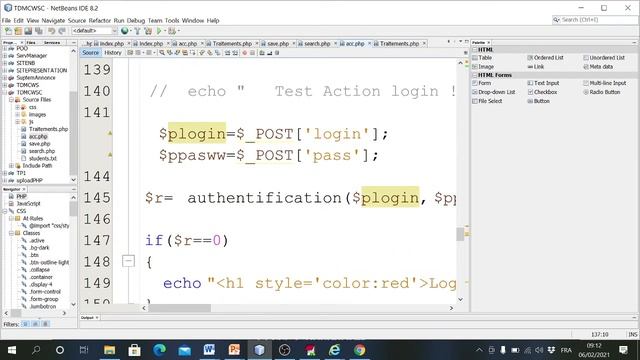
Task: Toggle the first Navigator filter button
Action: tap(25, 324)
